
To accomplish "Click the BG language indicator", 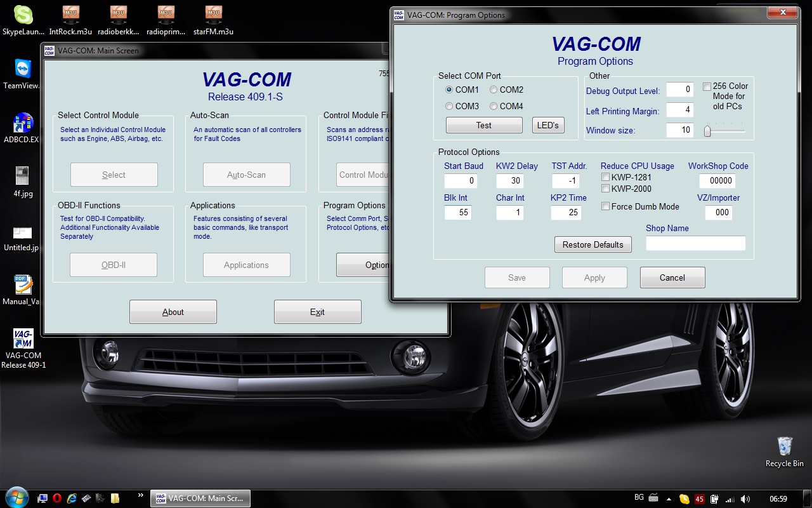I will 639,498.
